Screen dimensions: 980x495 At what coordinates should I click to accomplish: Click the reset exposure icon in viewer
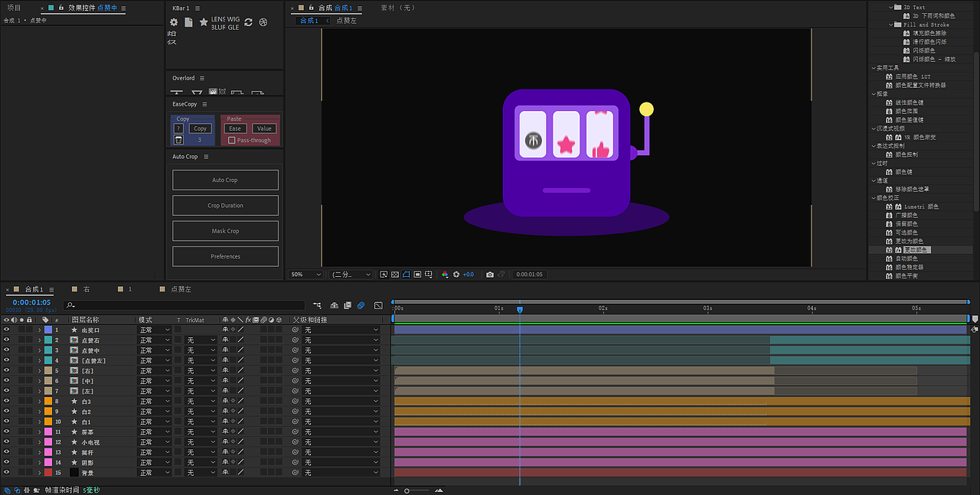tap(456, 274)
